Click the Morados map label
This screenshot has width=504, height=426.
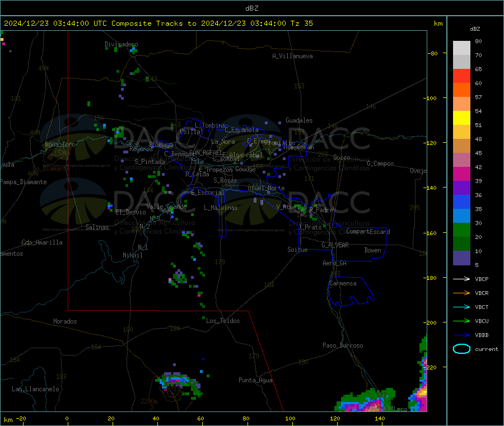click(x=65, y=321)
